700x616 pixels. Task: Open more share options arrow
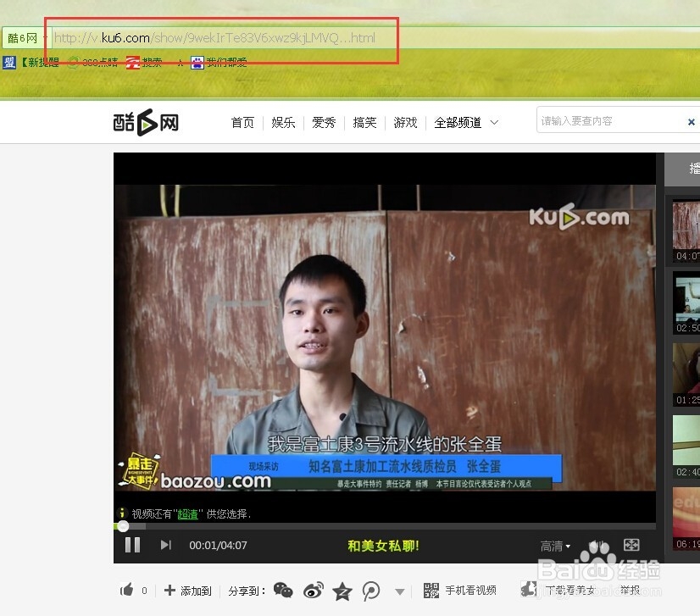(399, 591)
